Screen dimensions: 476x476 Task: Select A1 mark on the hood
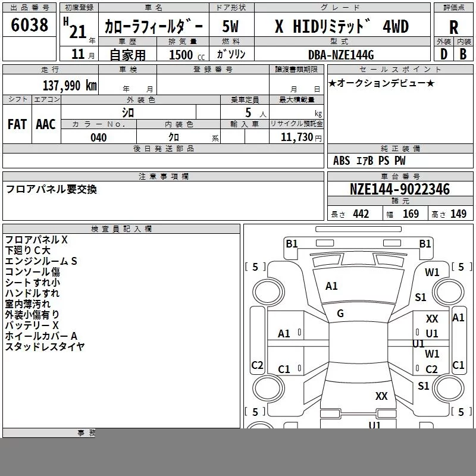point(331,286)
